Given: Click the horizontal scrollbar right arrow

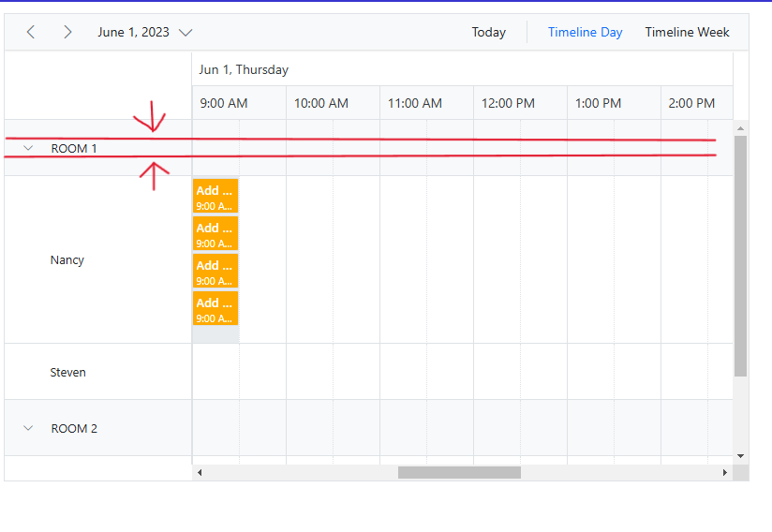Looking at the screenshot, I should pos(724,473).
